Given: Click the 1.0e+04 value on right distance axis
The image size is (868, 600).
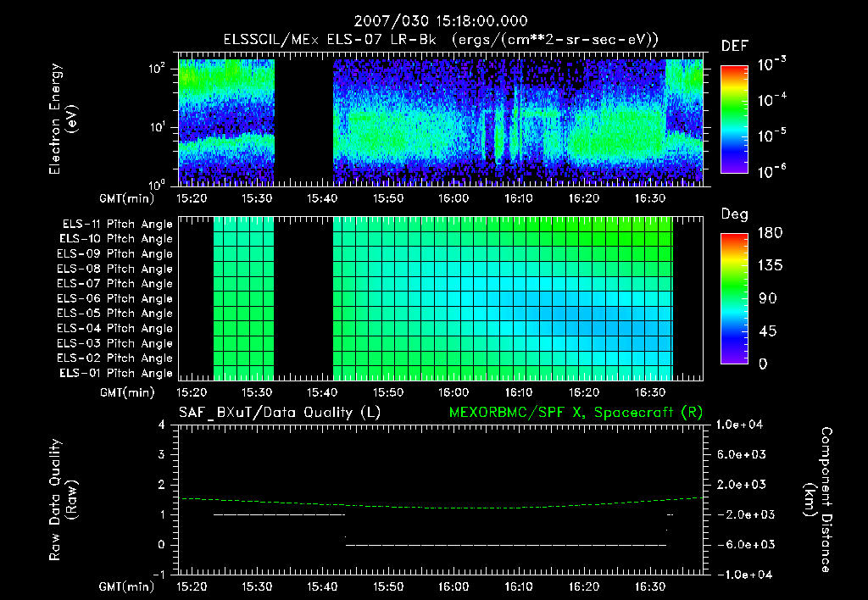Looking at the screenshot, I should click(739, 425).
